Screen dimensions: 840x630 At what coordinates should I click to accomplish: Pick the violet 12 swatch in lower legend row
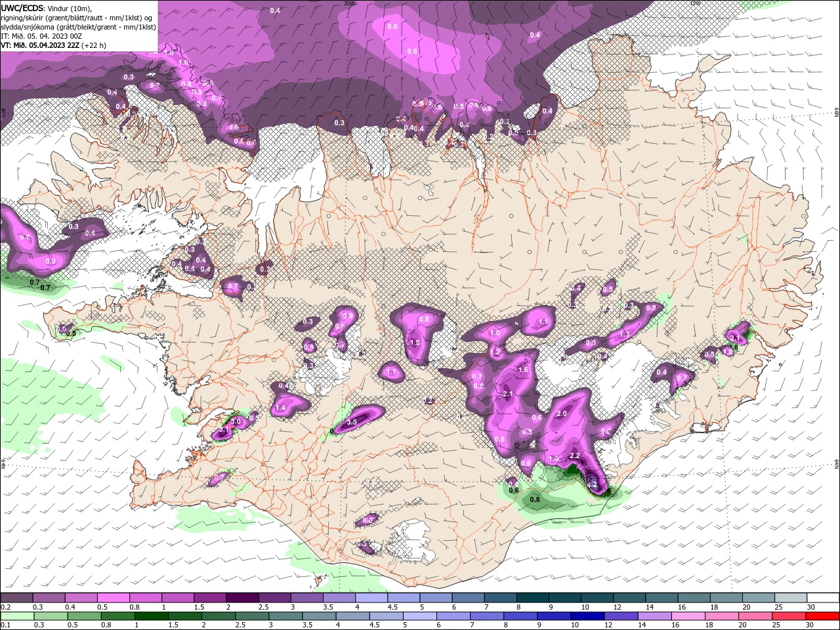[x=621, y=616]
